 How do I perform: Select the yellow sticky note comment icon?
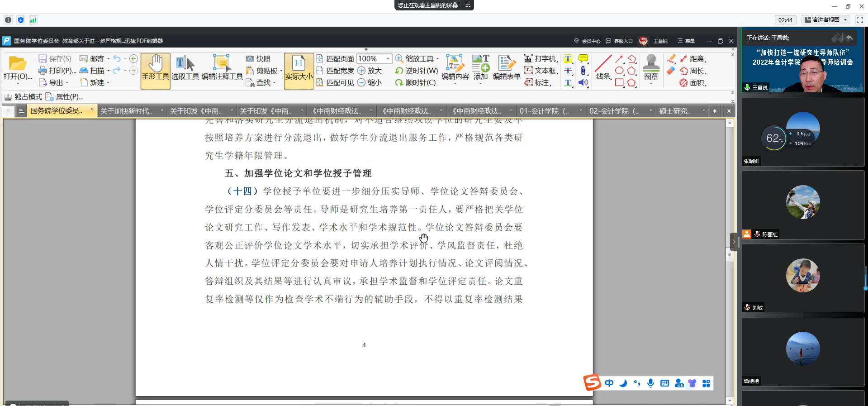(x=583, y=59)
